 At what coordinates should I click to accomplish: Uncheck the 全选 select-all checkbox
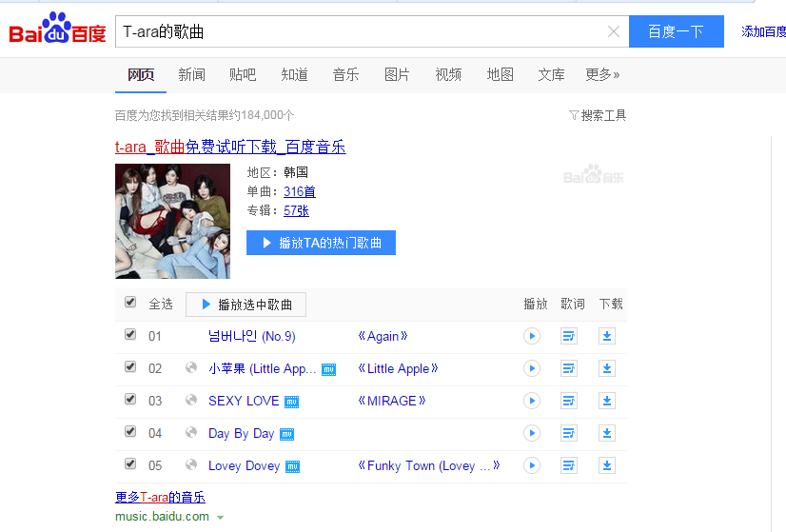[130, 303]
